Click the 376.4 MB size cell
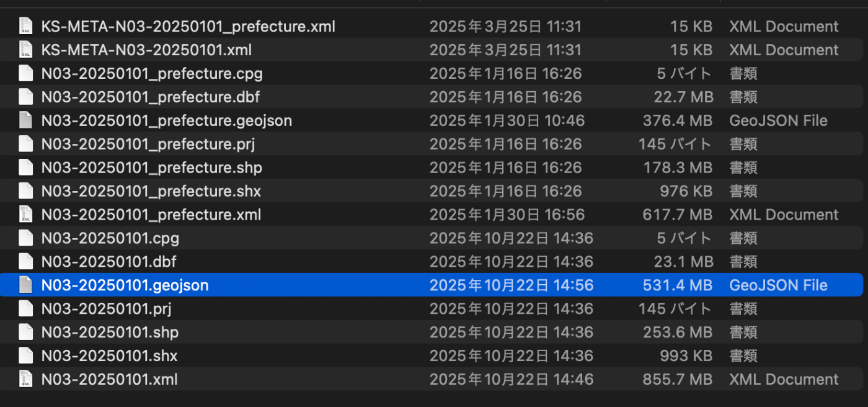Screen dimensions: 868x407 678,120
